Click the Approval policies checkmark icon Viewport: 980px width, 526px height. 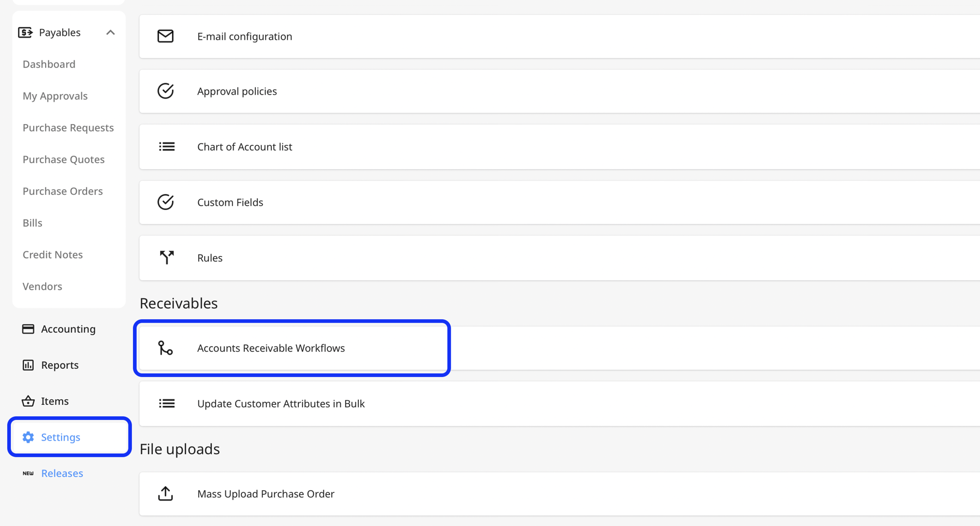[166, 91]
